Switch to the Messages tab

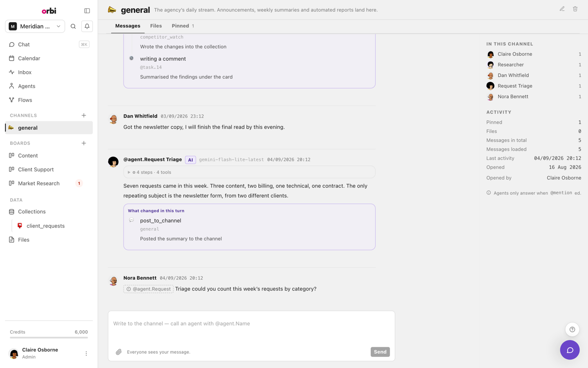tap(127, 26)
